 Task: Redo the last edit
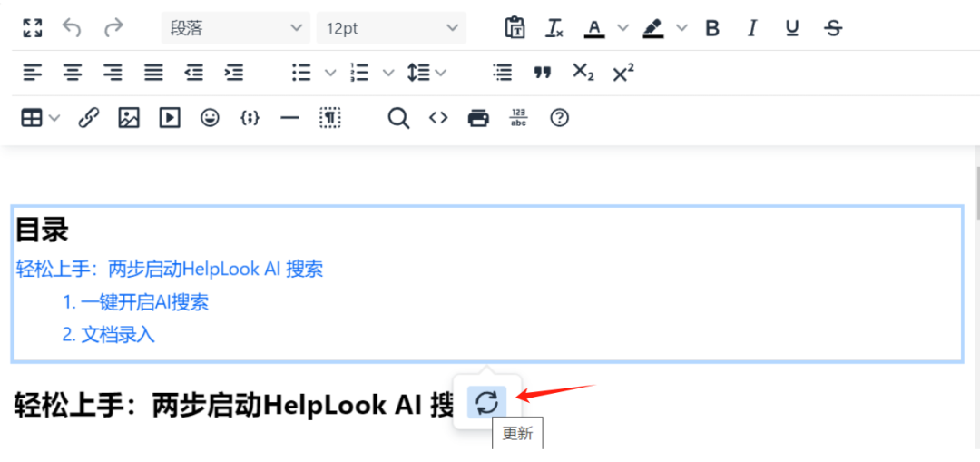tap(113, 28)
